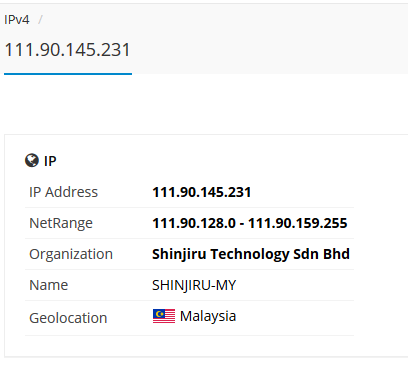Open Shinjiru Technology Sdn Bhd organization link

[251, 254]
